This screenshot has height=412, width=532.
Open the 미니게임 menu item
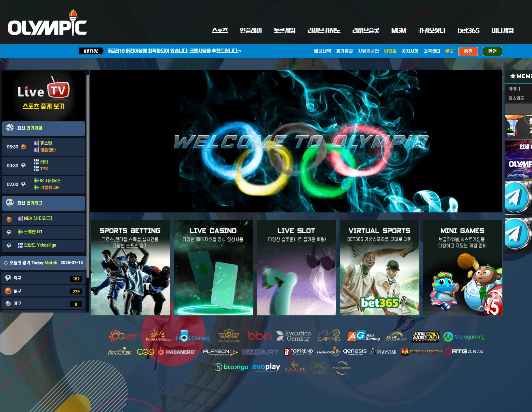point(503,30)
